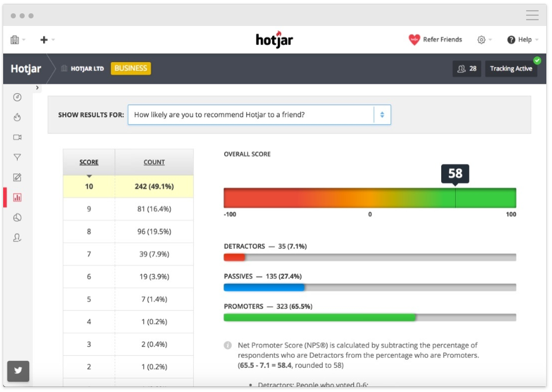Click the Refer Friends heart icon
552x392 pixels.
point(415,39)
